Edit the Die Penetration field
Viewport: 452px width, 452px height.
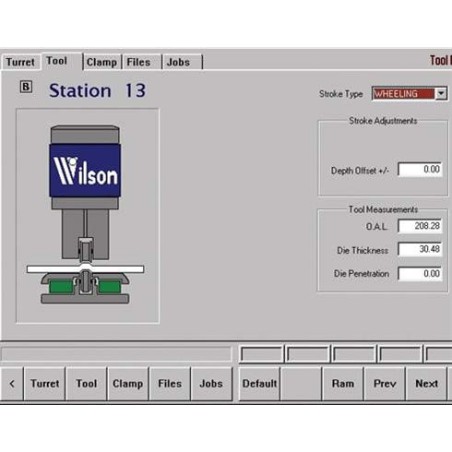click(420, 274)
